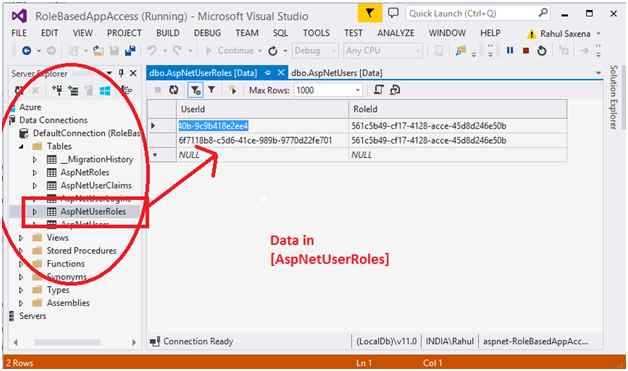Pin the Server Explorer panel
Image resolution: width=628 pixels, height=371 pixels.
pos(121,73)
